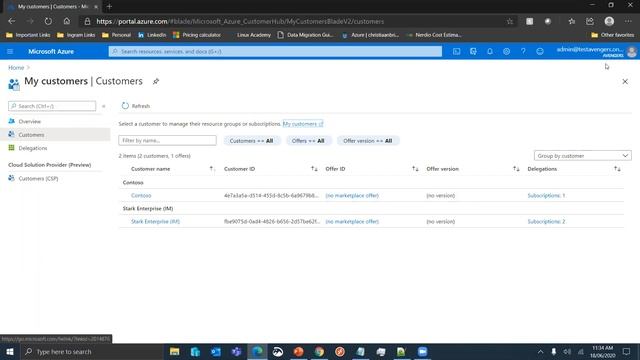Click the Windows taskbar search box
This screenshot has height=360, width=640.
coord(91,351)
